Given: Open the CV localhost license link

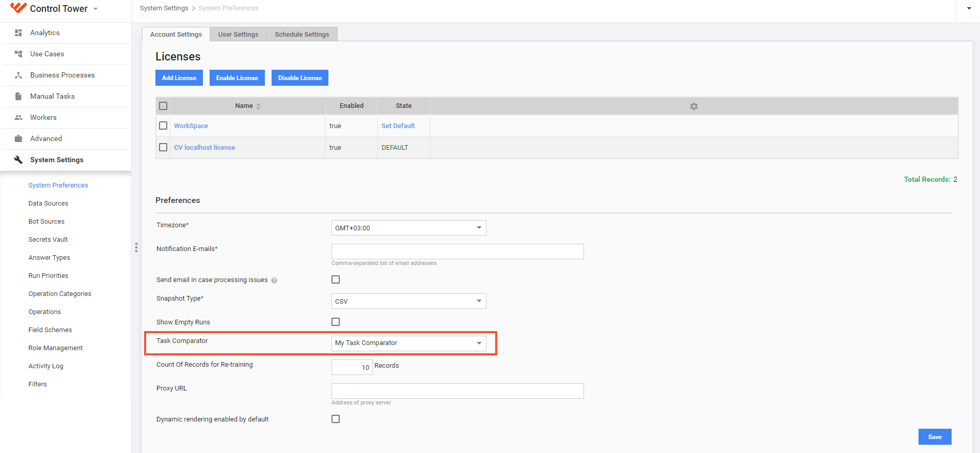Looking at the screenshot, I should [204, 147].
